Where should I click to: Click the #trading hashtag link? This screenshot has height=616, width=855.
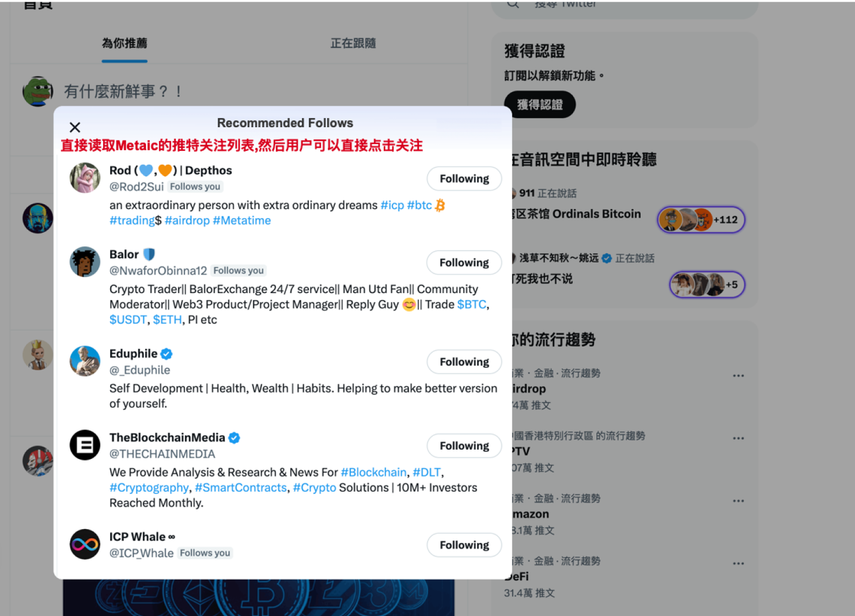[132, 220]
